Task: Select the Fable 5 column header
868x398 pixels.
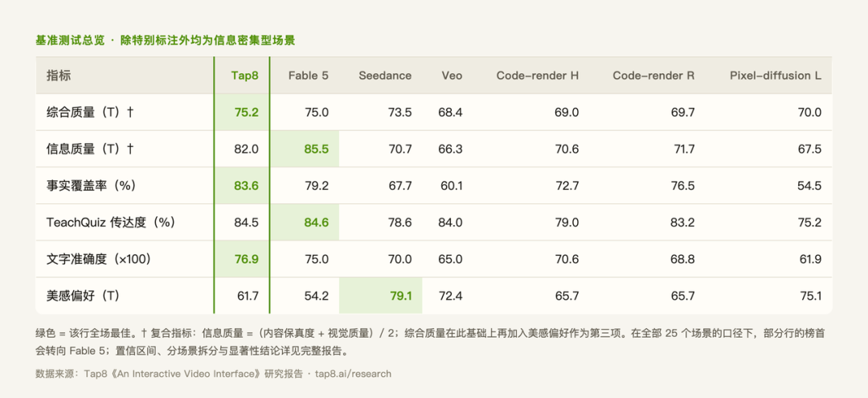Action: click(309, 76)
